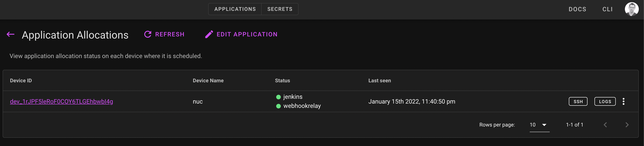
Task: Click the circular refresh icon
Action: pos(148,34)
